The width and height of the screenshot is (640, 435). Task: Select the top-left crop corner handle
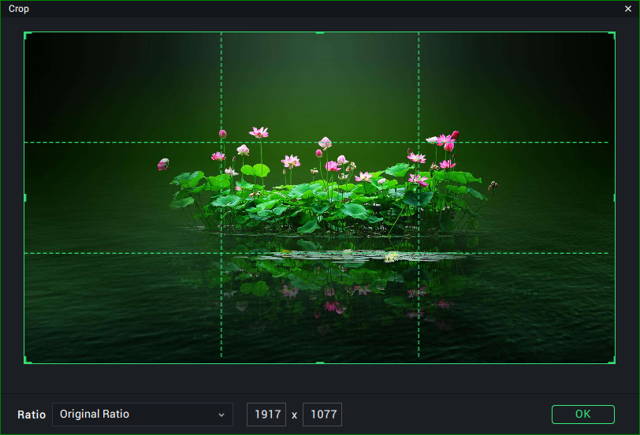[27, 35]
